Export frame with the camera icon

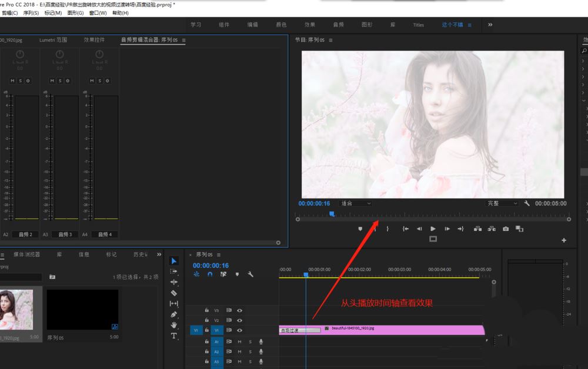click(506, 229)
